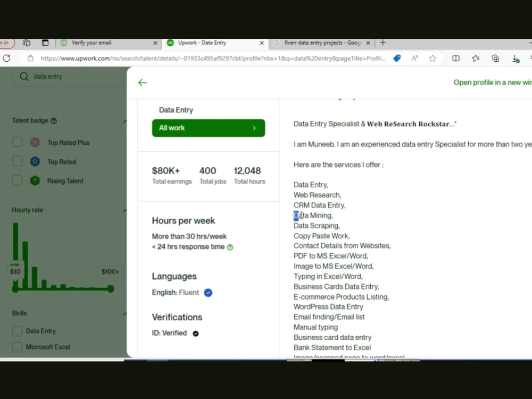Click the sign in pill button
This screenshot has width=532, height=399.
(x=7, y=43)
